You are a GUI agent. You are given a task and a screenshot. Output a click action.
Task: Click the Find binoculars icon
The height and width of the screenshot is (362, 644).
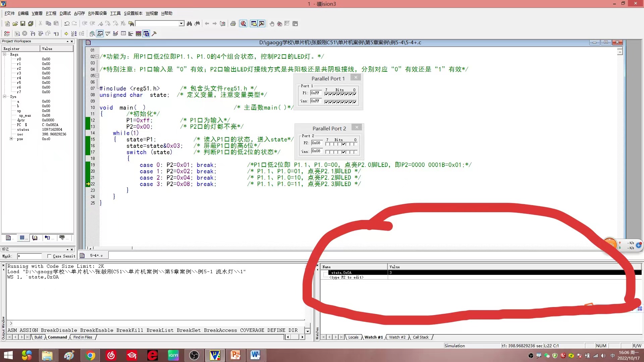click(189, 23)
